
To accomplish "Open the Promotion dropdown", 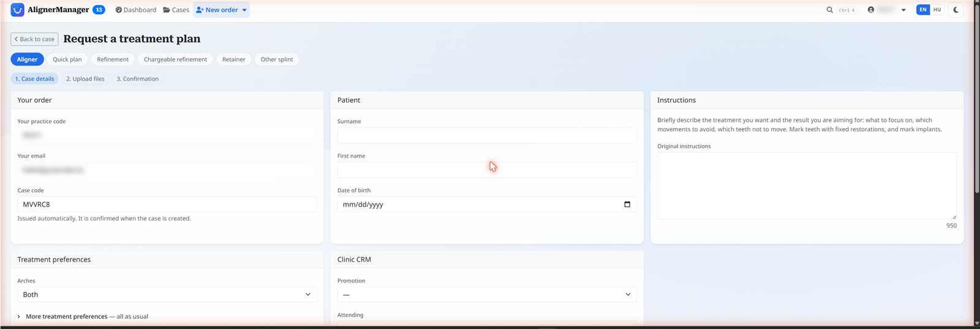I will click(x=487, y=295).
